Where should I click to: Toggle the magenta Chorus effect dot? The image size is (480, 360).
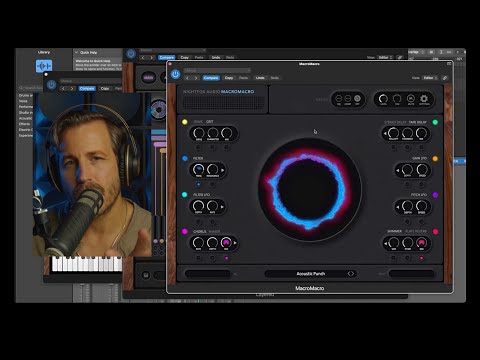click(x=185, y=231)
